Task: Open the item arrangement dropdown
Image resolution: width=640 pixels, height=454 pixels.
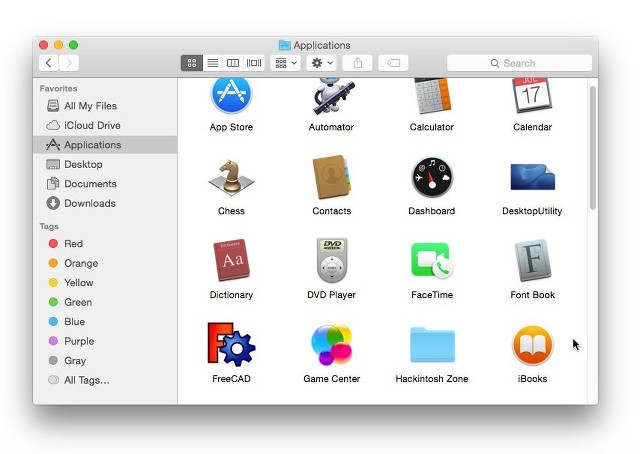Action: [286, 63]
